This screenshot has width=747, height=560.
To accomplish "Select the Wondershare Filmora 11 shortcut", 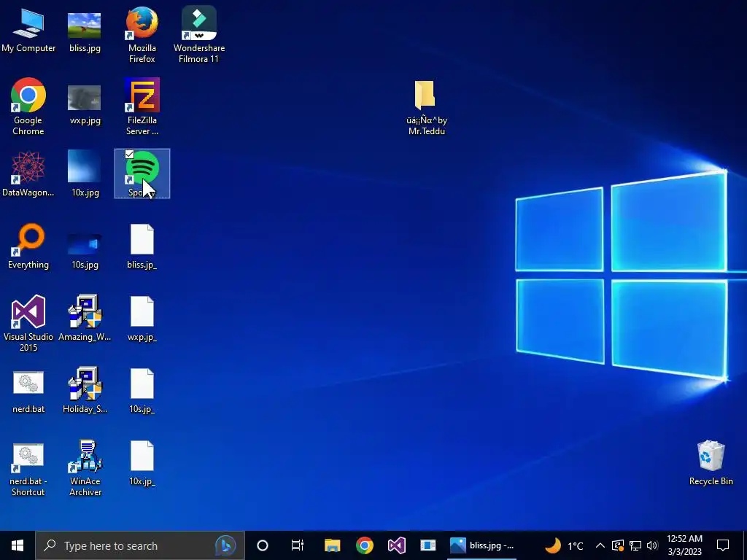I will [x=199, y=34].
